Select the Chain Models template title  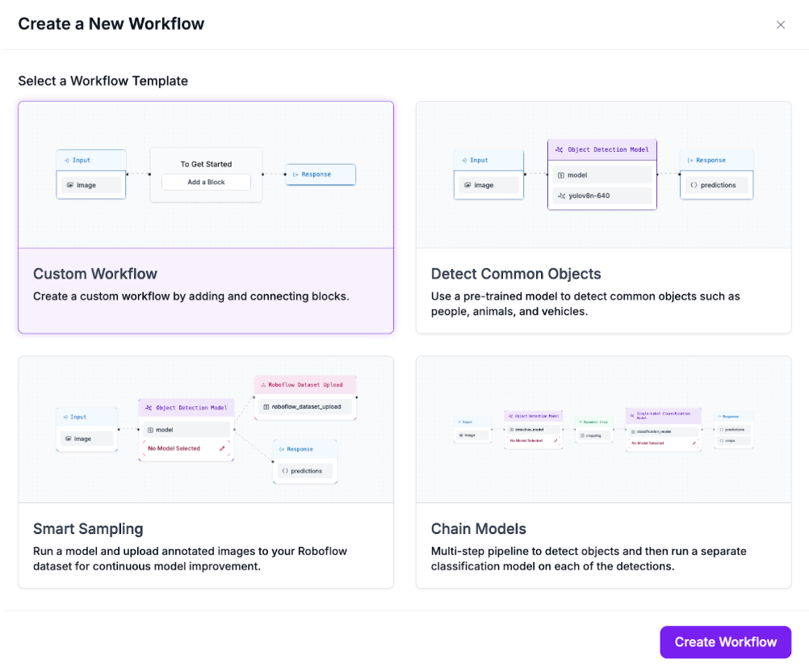[x=479, y=529]
